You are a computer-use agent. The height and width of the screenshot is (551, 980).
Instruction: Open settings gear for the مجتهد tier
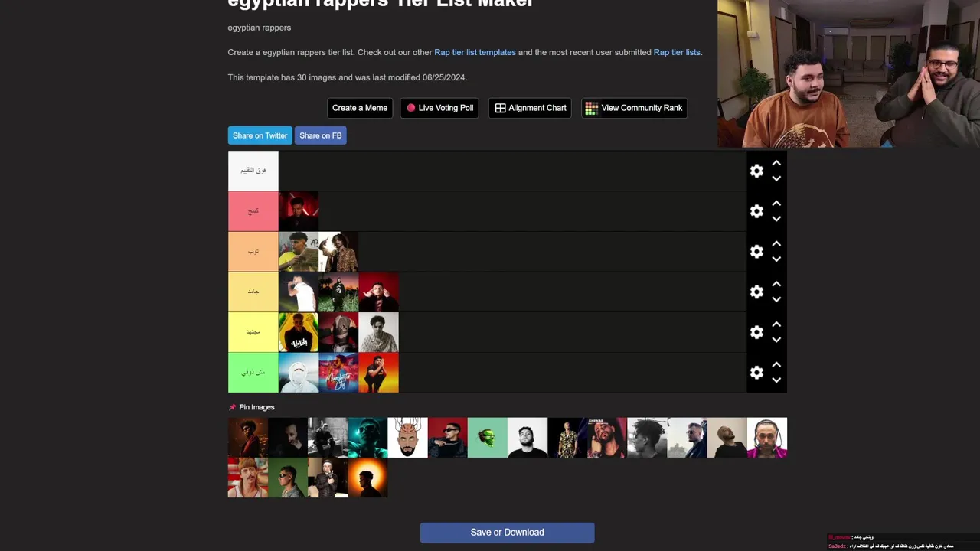756,332
